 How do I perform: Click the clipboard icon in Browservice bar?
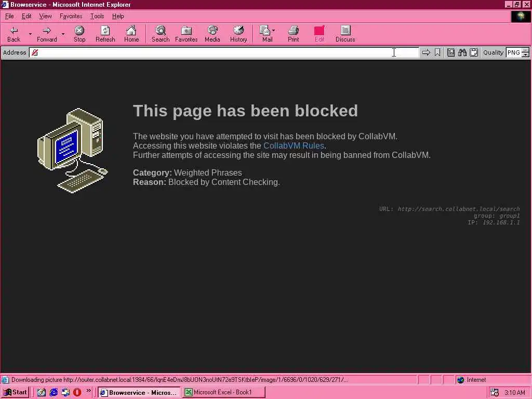474,52
